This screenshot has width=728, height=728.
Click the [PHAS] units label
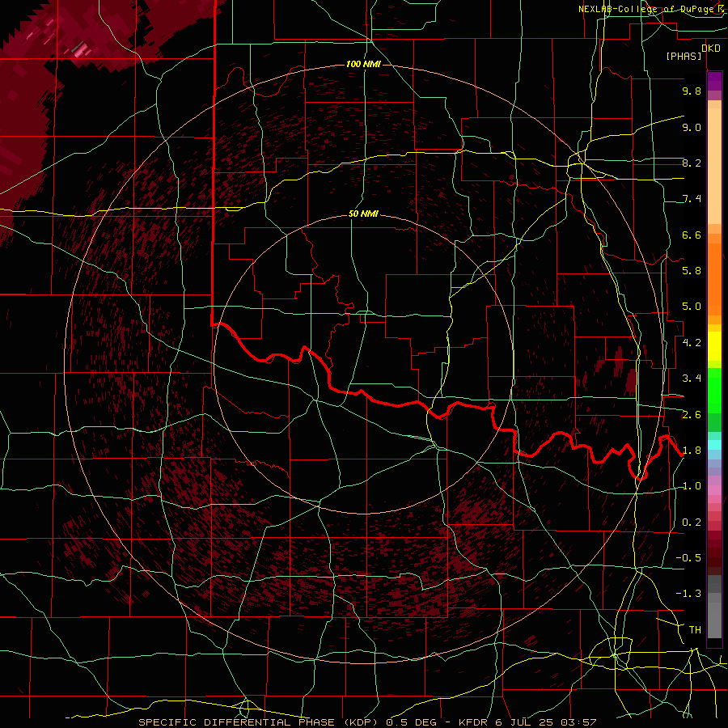click(x=684, y=56)
